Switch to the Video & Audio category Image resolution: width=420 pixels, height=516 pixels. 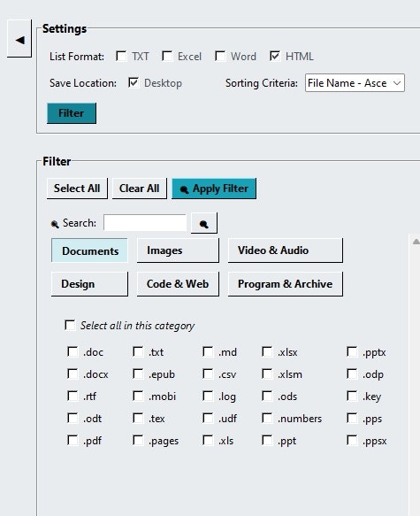286,250
